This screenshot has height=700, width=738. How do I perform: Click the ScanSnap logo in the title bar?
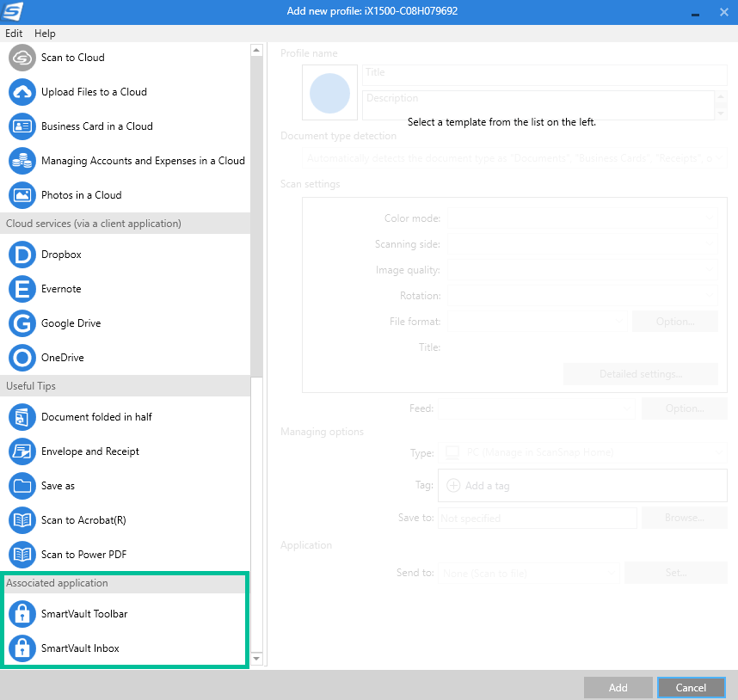[x=12, y=11]
